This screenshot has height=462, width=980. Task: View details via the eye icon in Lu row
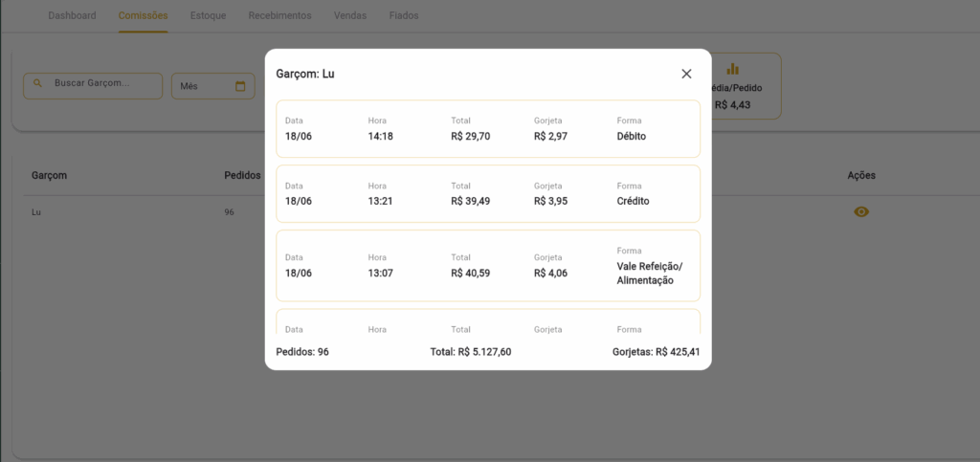[861, 211]
